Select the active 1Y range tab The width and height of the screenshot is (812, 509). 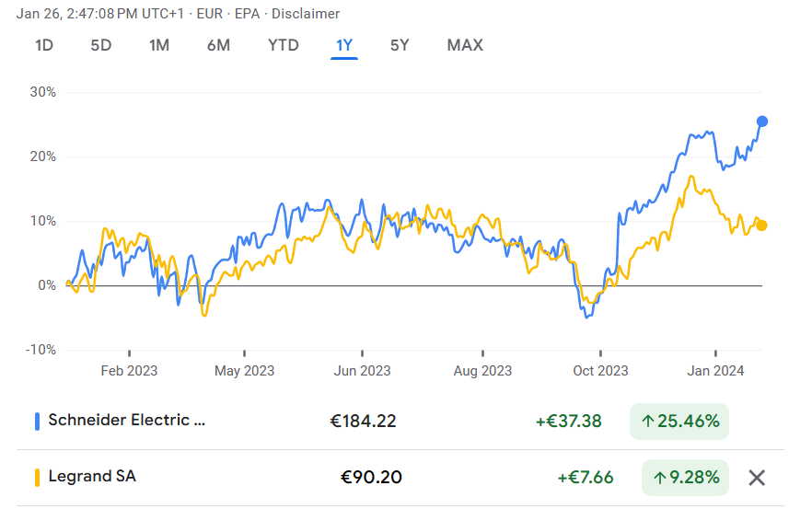[x=344, y=46]
